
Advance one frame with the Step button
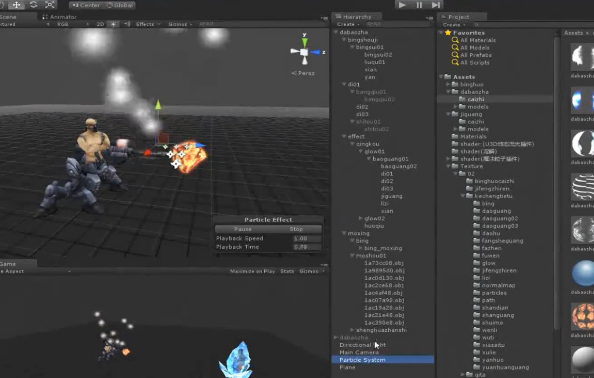[x=436, y=5]
